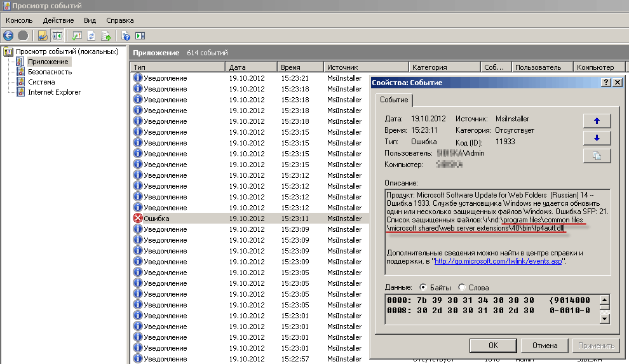Viewport: 629px width, 364px height.
Task: Select the Система label in the tree
Action: click(41, 82)
